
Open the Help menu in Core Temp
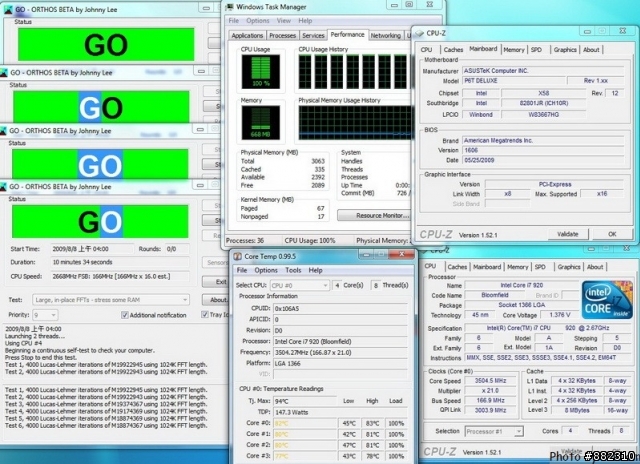[315, 270]
